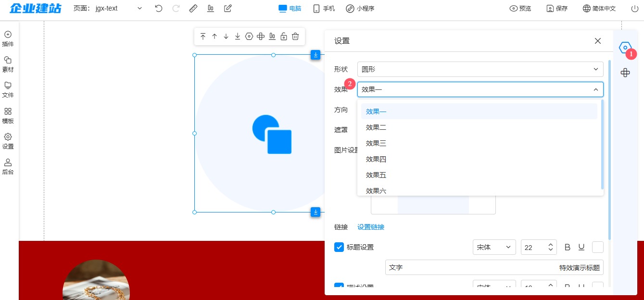Screen dimensions: 644x300
Task: Open the 形状 shape dropdown showing 圆形
Action: coord(480,69)
